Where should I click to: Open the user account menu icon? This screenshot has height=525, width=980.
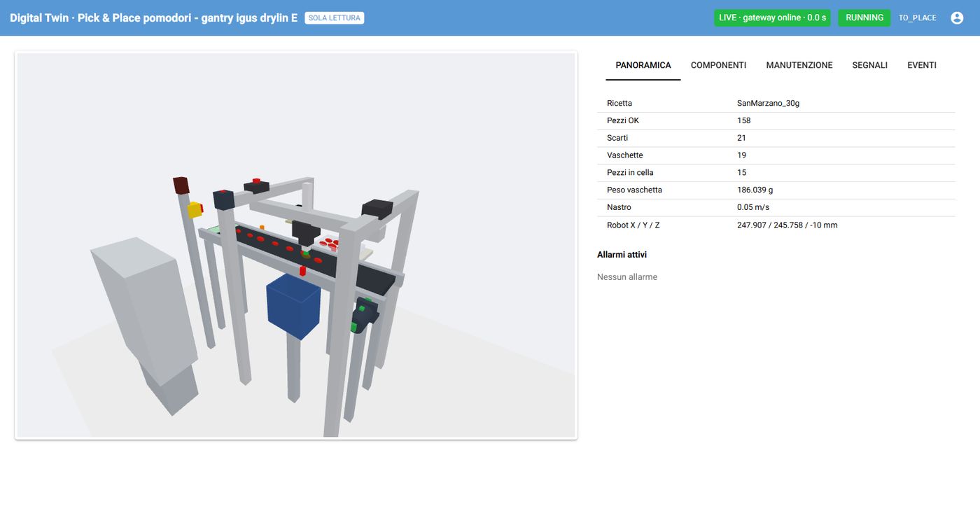click(957, 18)
